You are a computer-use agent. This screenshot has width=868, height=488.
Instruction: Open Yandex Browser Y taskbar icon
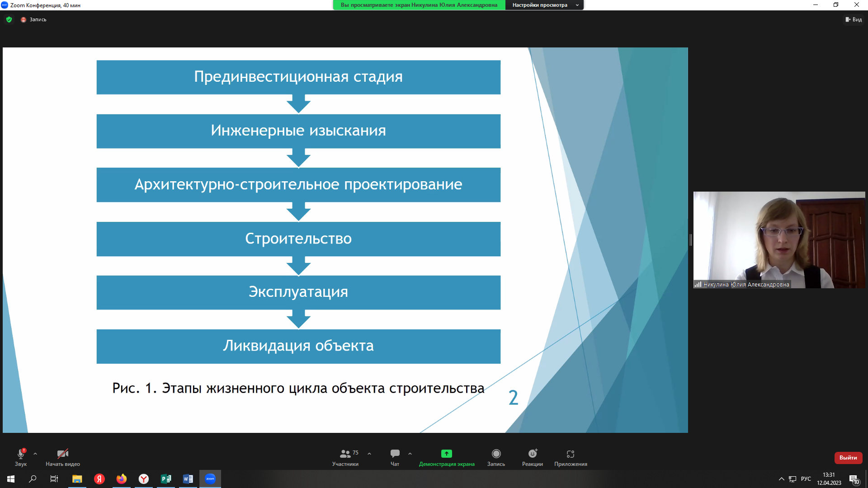pos(143,479)
